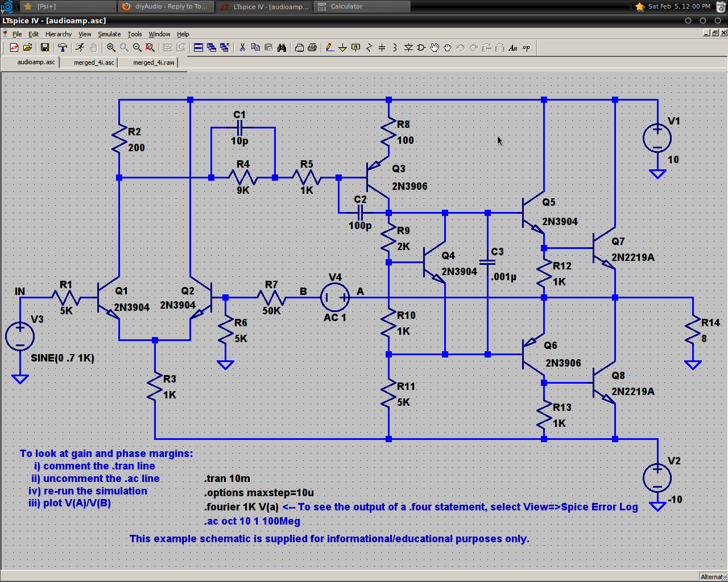Click the .tran 10m directive text
This screenshot has width=728, height=582.
(x=227, y=479)
